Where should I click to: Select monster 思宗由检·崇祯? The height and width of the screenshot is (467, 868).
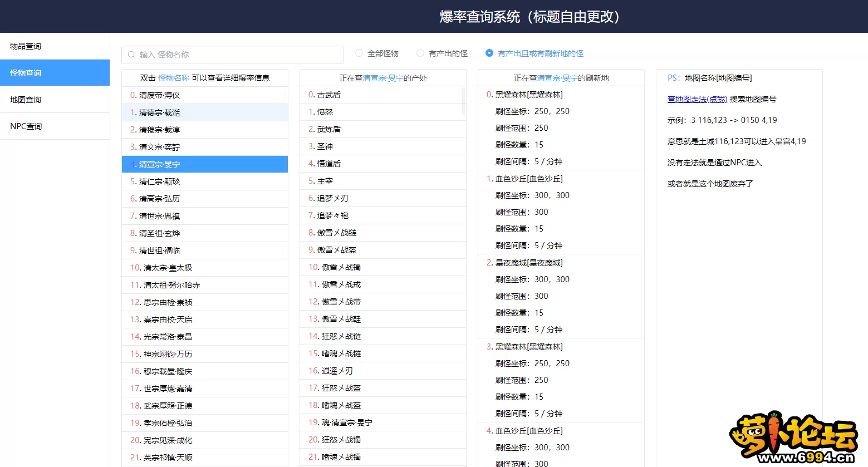(x=205, y=302)
